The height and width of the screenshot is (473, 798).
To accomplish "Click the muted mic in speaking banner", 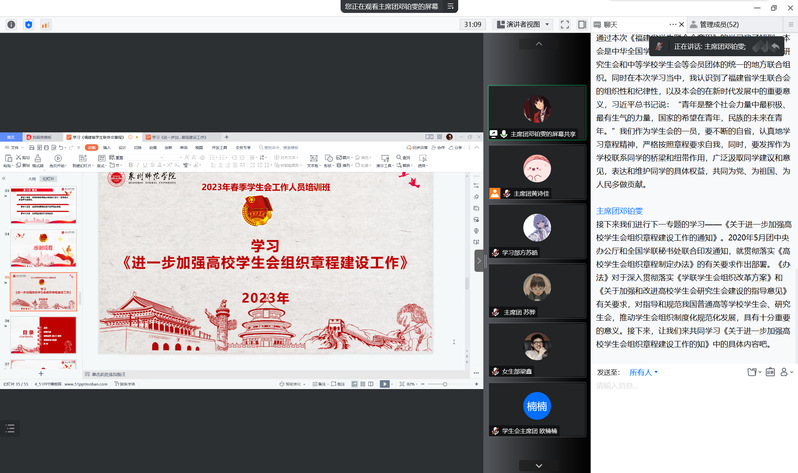I will (x=659, y=46).
